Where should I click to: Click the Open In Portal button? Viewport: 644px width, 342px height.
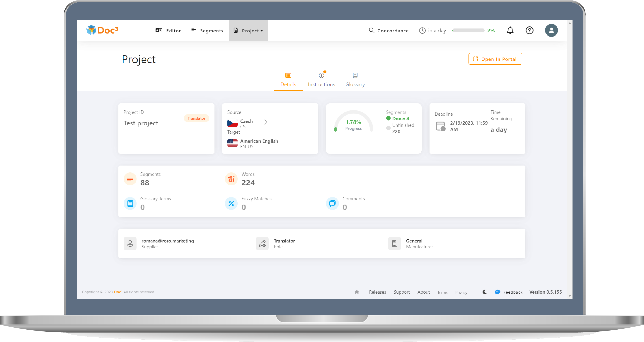[x=495, y=59]
